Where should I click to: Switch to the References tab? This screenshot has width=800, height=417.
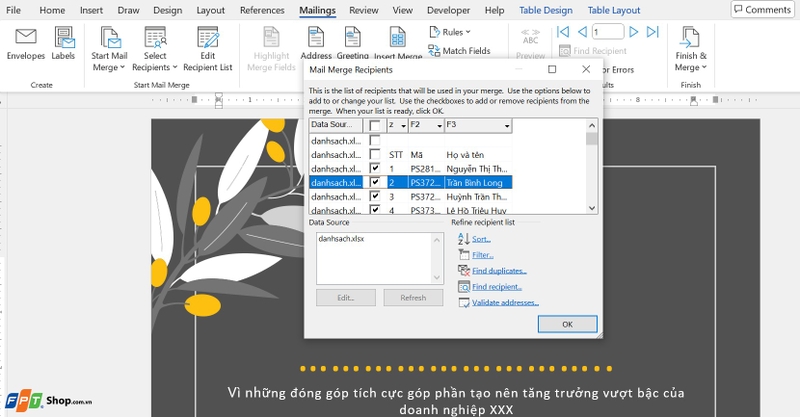tap(262, 10)
